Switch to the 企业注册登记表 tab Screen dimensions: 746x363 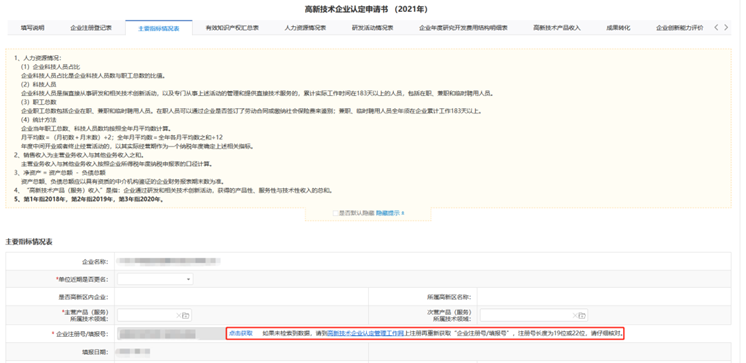click(91, 28)
